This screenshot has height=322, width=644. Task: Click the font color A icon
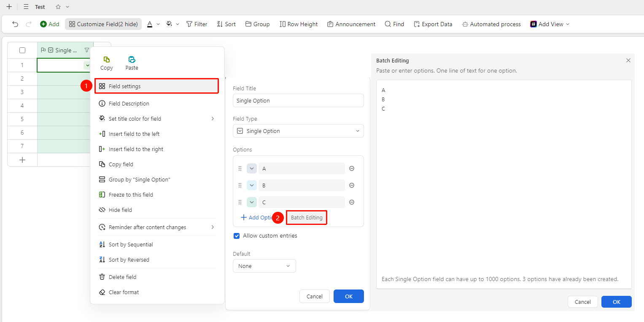pyautogui.click(x=150, y=24)
